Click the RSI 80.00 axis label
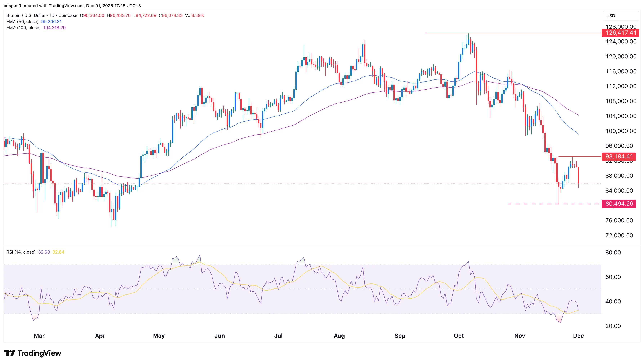The width and height of the screenshot is (644, 364). tap(613, 252)
